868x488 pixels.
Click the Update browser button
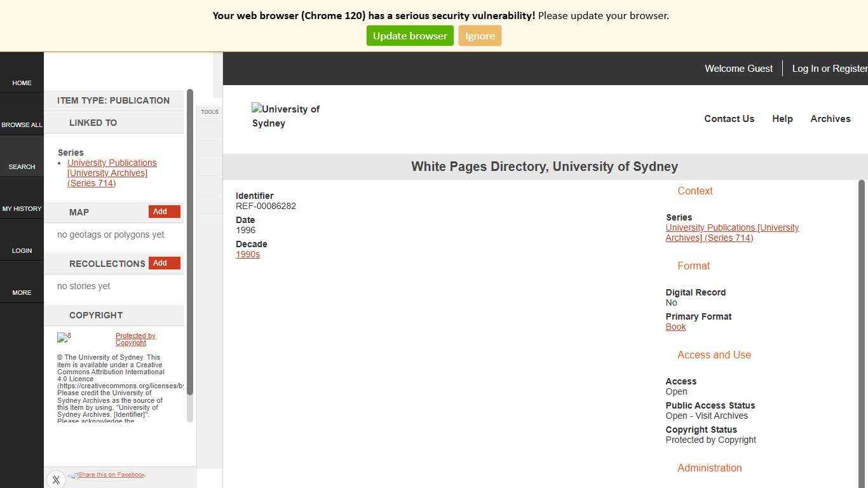click(410, 36)
